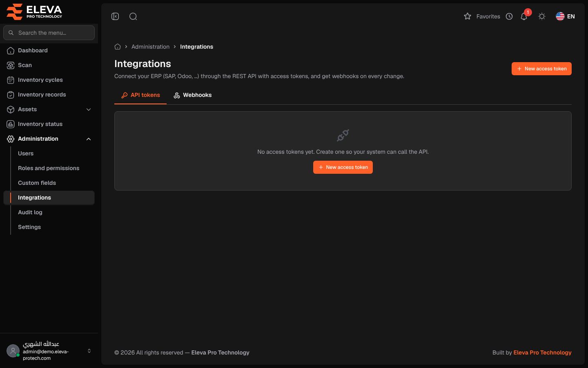Collapse the sidebar panel toggle icon
The height and width of the screenshot is (368, 588).
coord(115,16)
